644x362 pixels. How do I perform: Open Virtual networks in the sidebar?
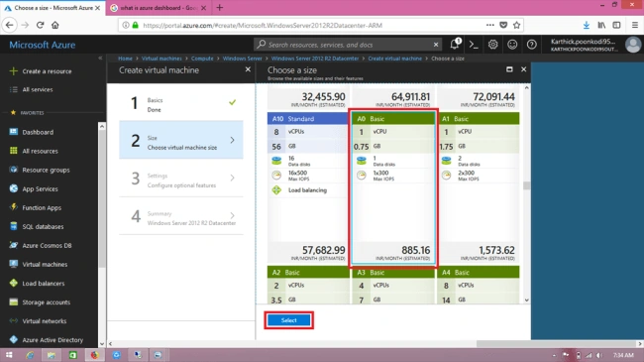[44, 321]
